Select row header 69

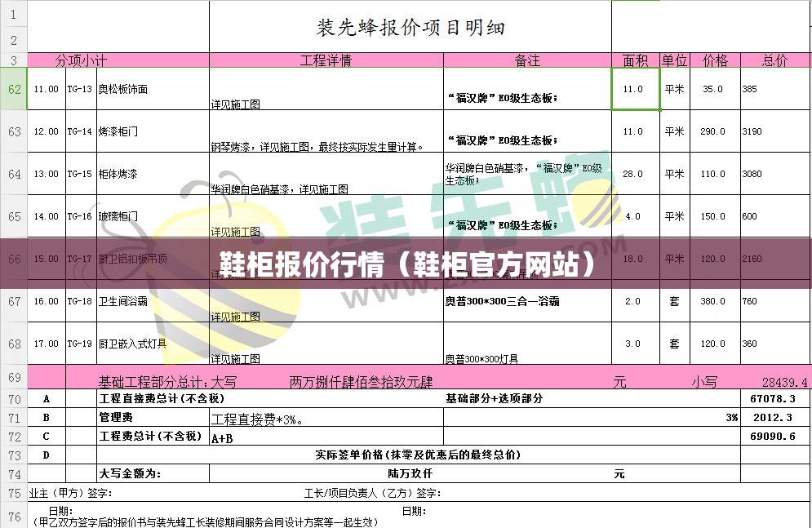pos(13,377)
